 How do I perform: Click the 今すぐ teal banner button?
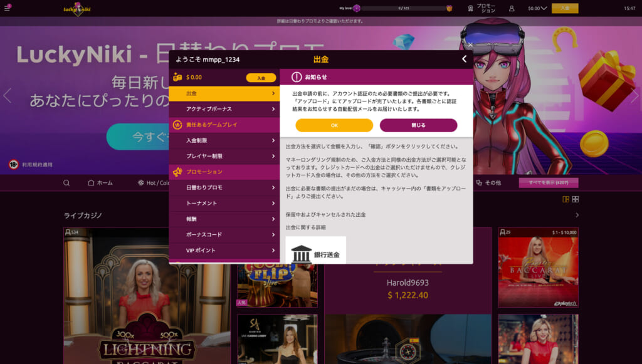(x=137, y=137)
